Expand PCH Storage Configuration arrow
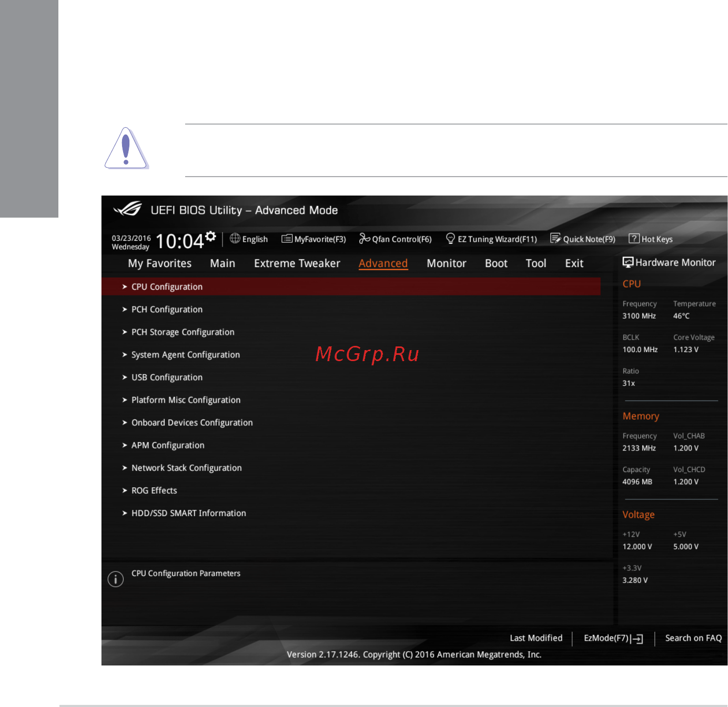 point(125,332)
